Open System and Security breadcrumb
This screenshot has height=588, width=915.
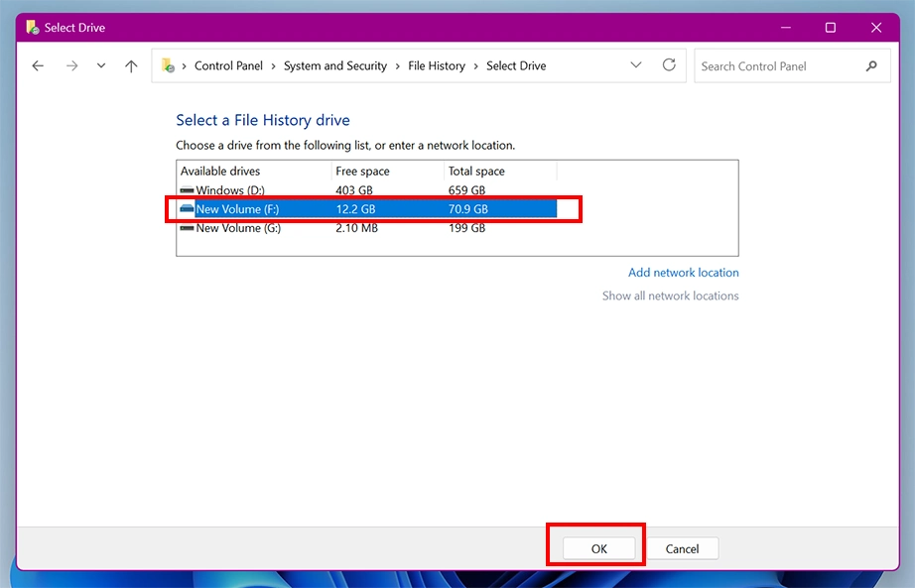click(335, 65)
